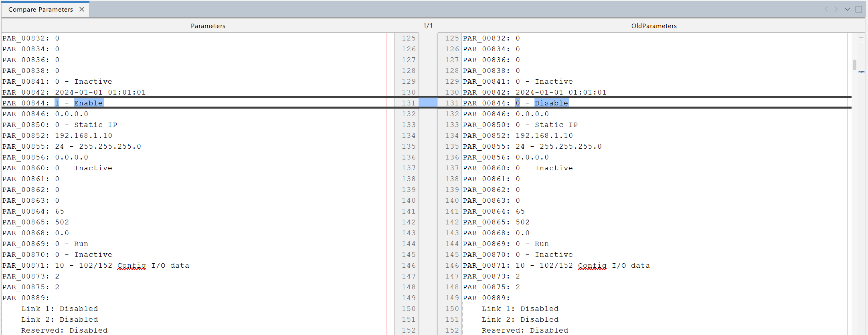The width and height of the screenshot is (868, 335).
Task: Click PAR_00875: 2 in Parameters pane
Action: point(31,287)
